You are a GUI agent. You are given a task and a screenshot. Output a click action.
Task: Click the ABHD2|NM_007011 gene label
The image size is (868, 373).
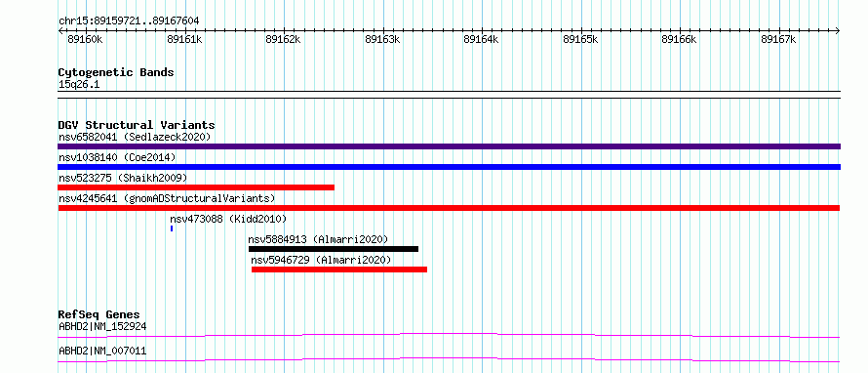[x=102, y=351]
